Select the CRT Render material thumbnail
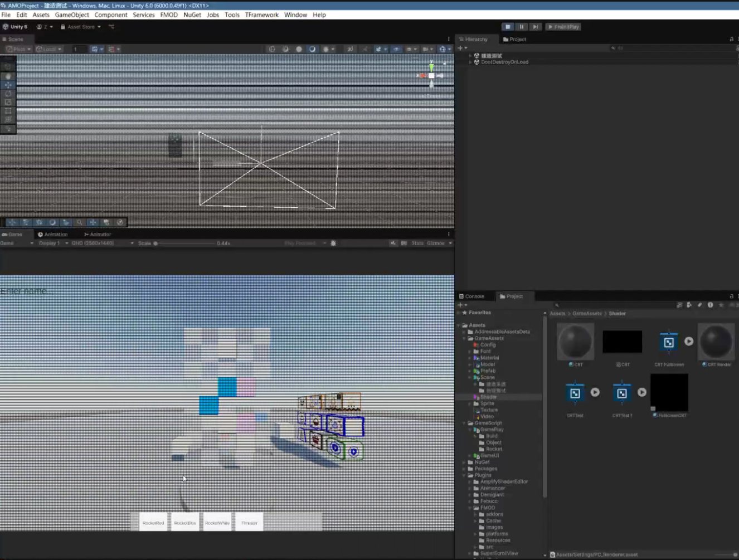The height and width of the screenshot is (560, 739). pos(716,342)
